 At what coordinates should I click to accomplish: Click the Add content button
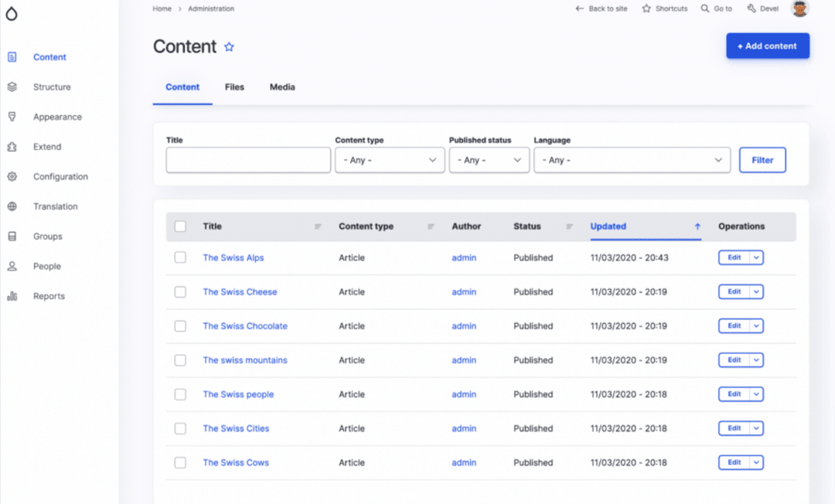(767, 46)
